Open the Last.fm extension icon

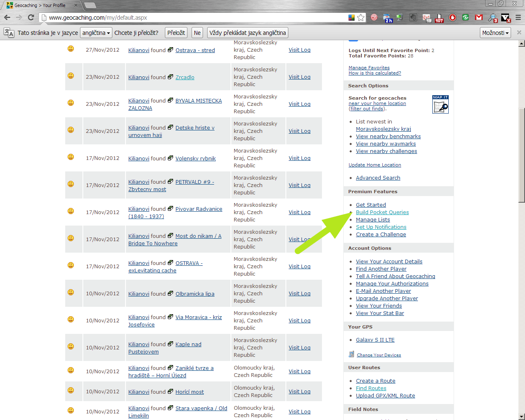pyautogui.click(x=374, y=17)
